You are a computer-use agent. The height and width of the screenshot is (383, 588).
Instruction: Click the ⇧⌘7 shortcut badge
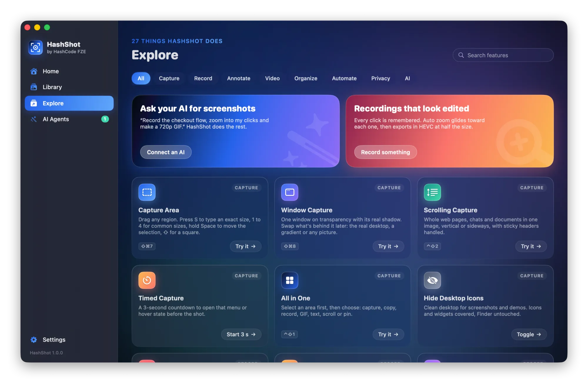pyautogui.click(x=147, y=246)
